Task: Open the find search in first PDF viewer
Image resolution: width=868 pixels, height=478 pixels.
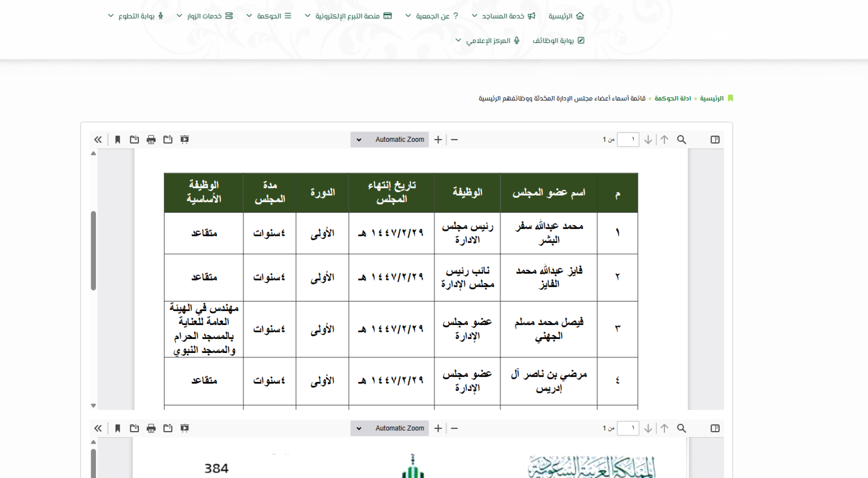Action: click(681, 140)
